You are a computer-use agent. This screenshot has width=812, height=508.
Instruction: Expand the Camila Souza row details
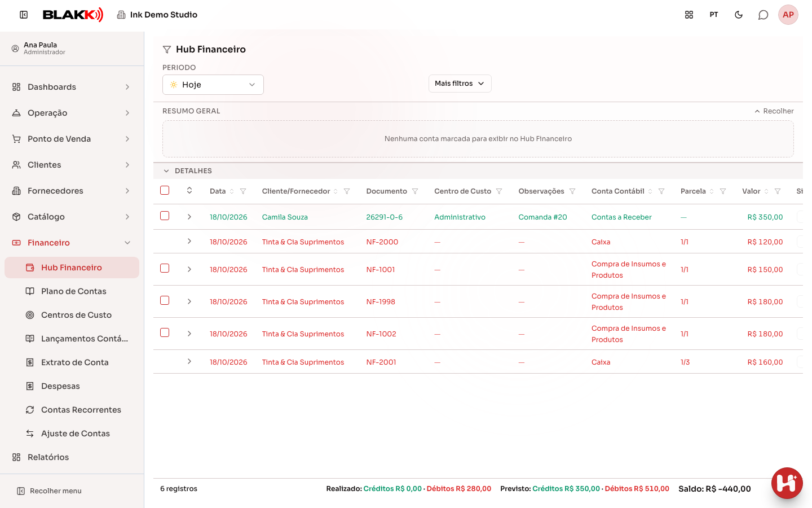point(189,217)
